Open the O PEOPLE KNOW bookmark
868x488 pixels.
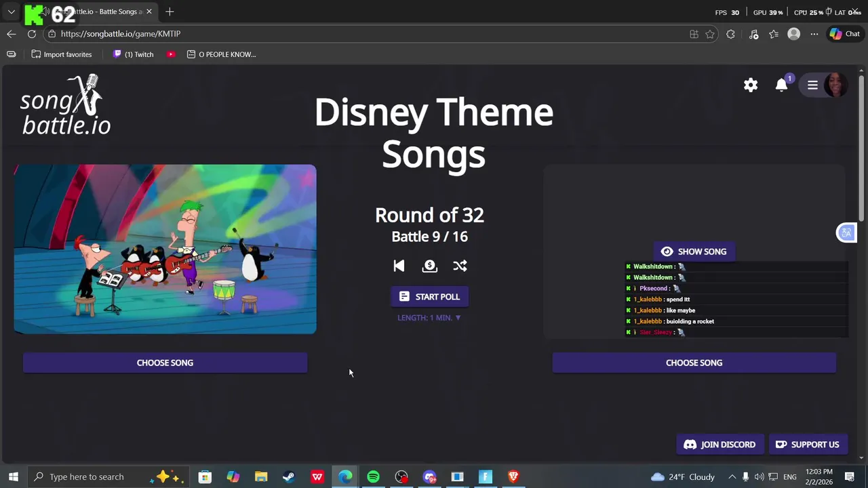221,54
